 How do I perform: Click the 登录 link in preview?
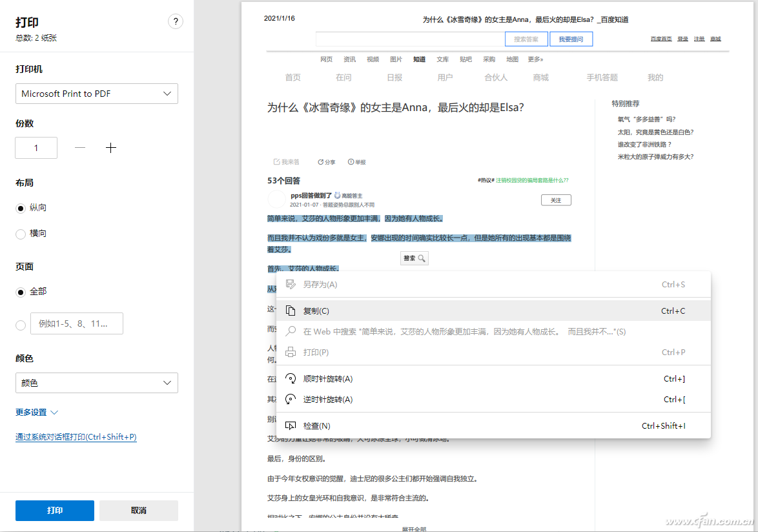(682, 39)
